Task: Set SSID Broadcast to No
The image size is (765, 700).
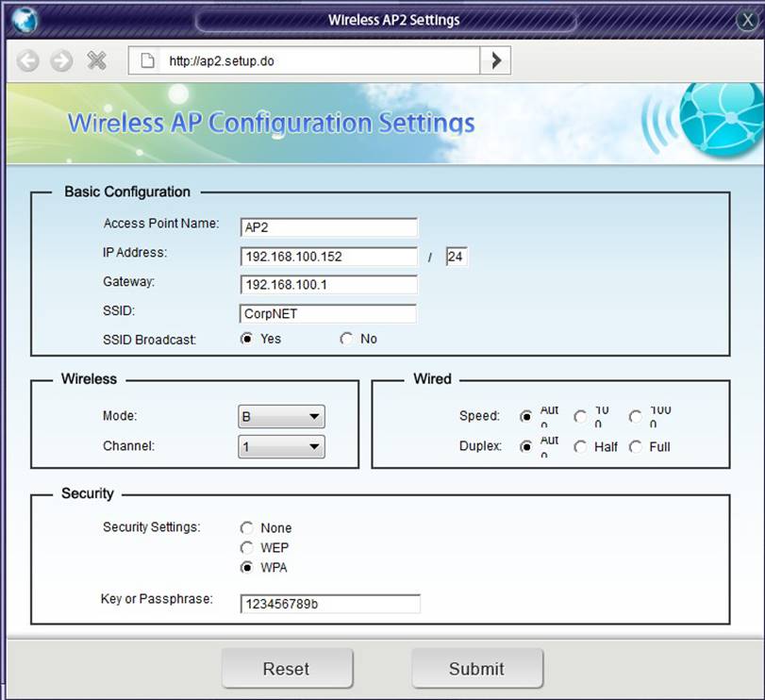Action: tap(346, 339)
